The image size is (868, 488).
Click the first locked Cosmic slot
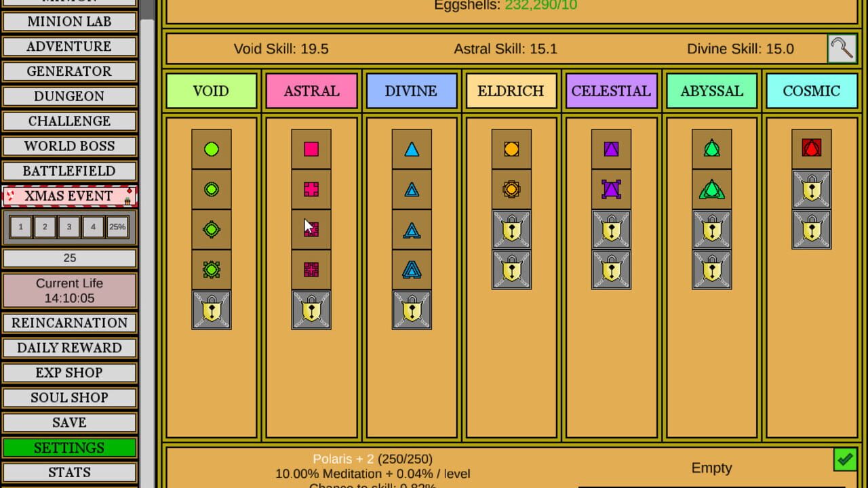811,189
